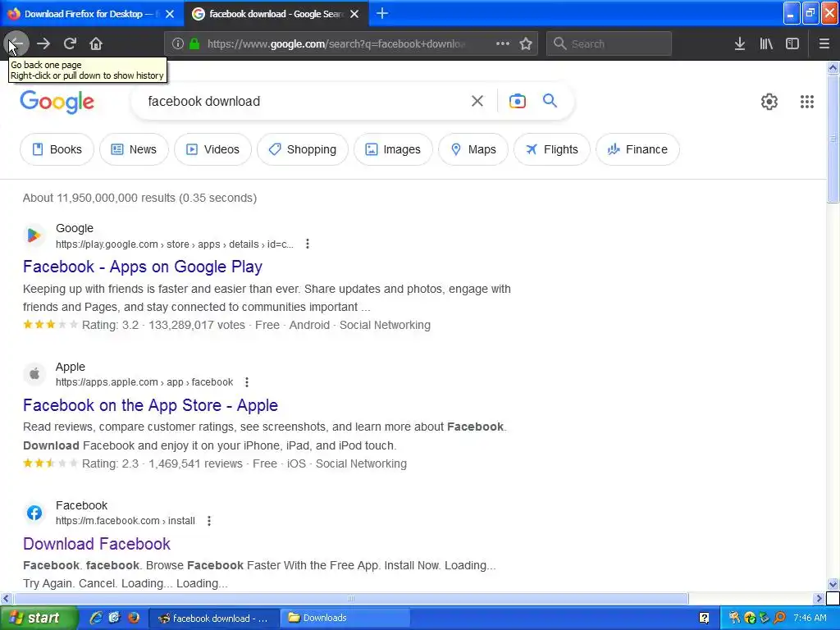
Task: Open the Firefox hamburger menu
Action: (824, 44)
